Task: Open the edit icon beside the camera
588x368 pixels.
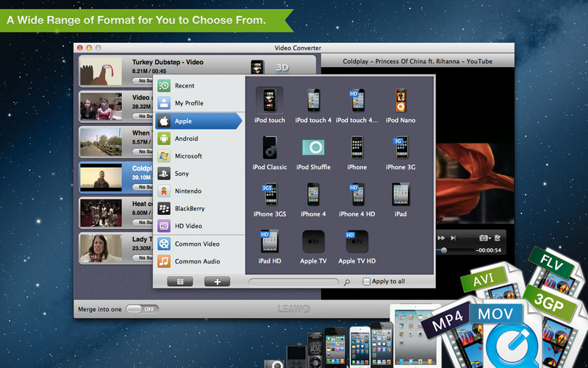Action: click(x=498, y=238)
